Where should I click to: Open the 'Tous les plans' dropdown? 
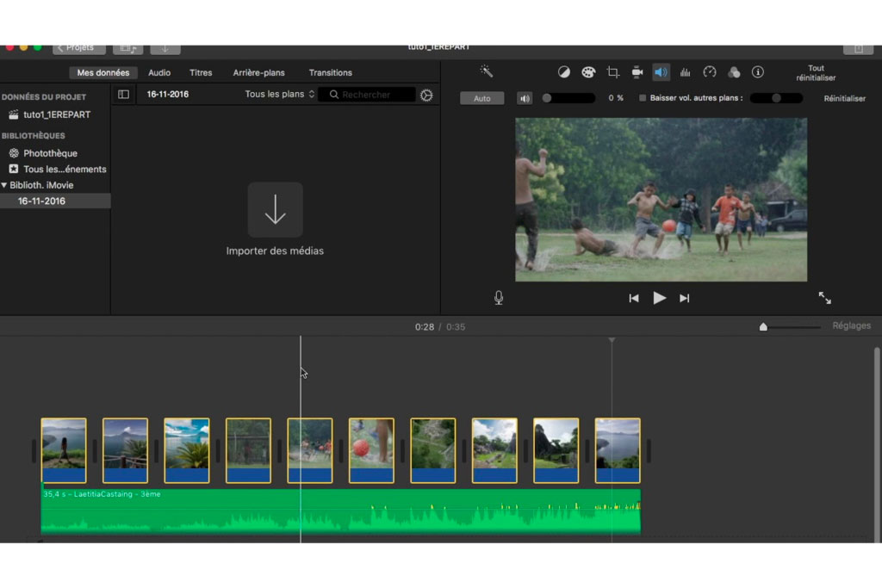(x=280, y=95)
